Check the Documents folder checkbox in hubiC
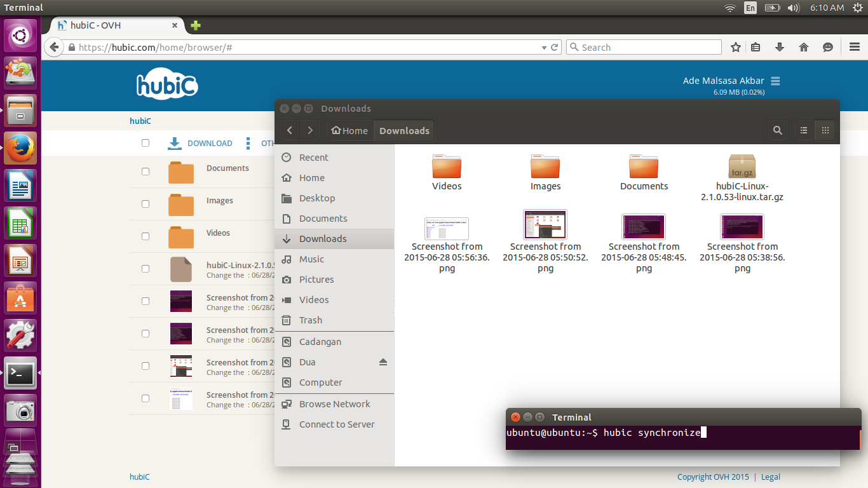The image size is (868, 488). click(146, 172)
